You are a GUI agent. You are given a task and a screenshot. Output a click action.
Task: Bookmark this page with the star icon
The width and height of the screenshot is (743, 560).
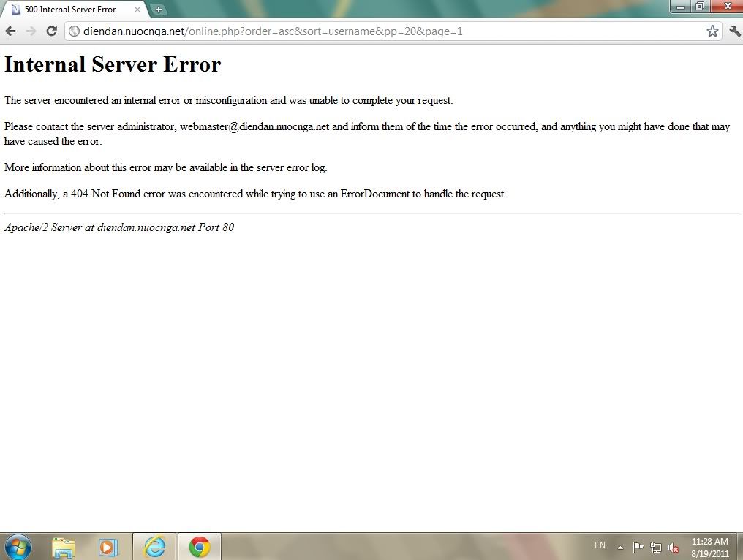[712, 31]
